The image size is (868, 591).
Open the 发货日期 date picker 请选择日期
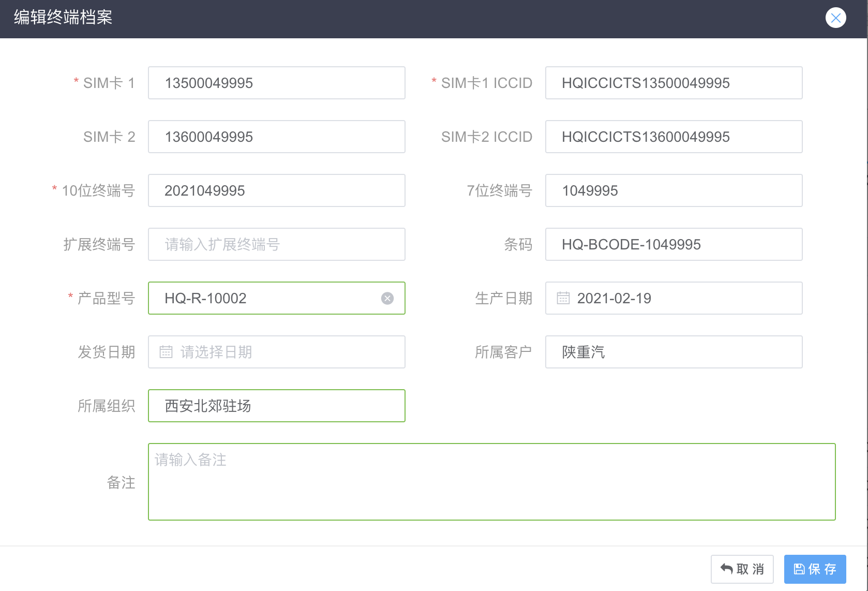coord(277,352)
